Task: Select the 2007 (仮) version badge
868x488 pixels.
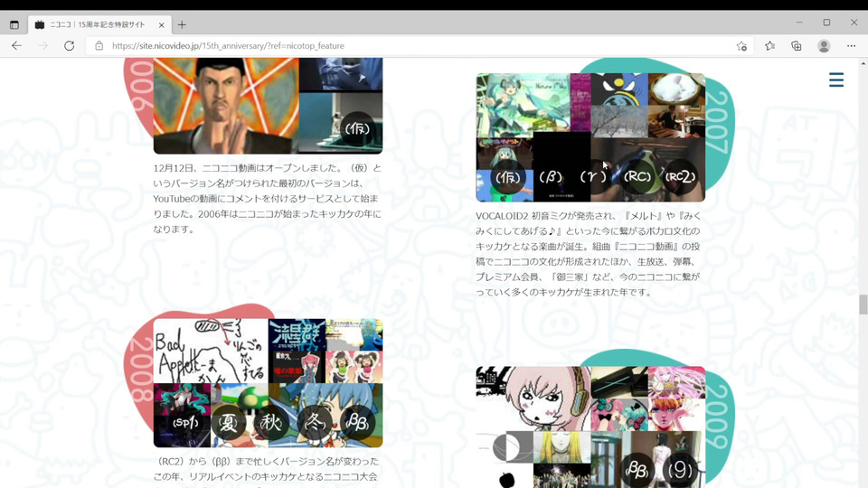Action: [x=507, y=177]
